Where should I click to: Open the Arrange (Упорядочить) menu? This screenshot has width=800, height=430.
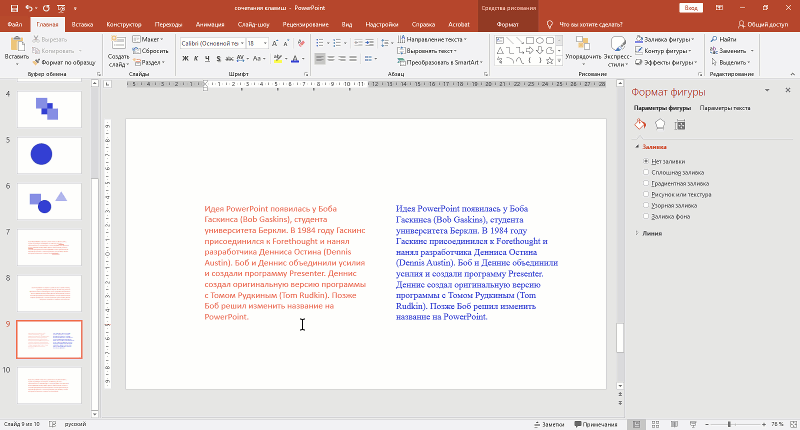coord(583,51)
